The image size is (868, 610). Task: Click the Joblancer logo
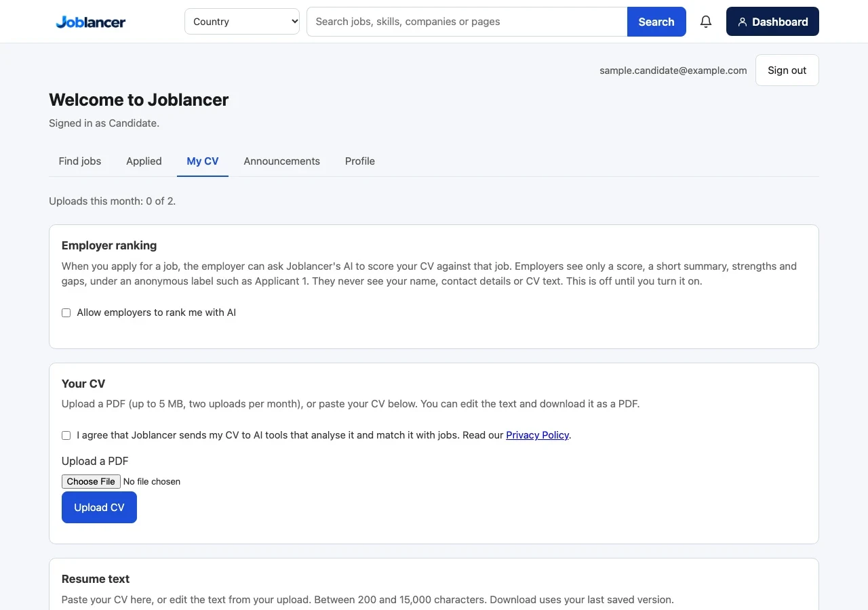(x=91, y=22)
